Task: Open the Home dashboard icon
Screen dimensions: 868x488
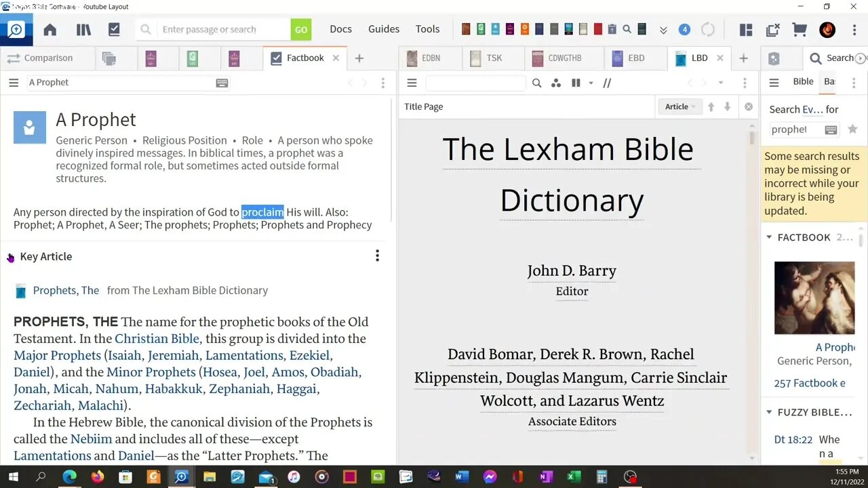Action: click(50, 29)
